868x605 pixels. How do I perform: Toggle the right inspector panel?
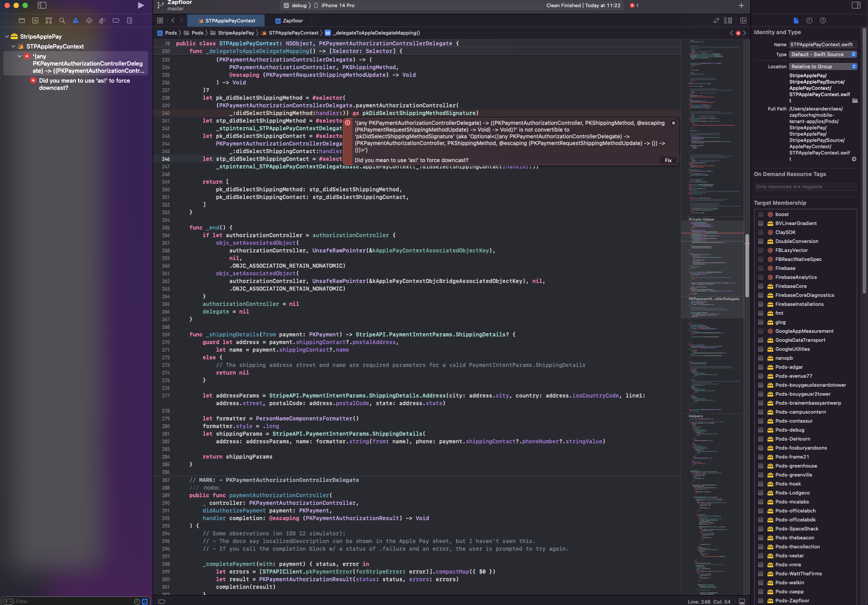[856, 5]
